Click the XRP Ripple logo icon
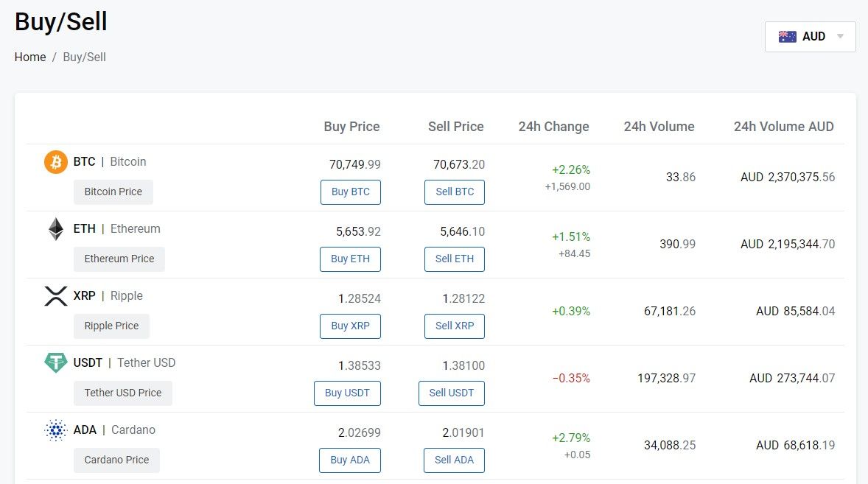The width and height of the screenshot is (868, 484). click(56, 296)
